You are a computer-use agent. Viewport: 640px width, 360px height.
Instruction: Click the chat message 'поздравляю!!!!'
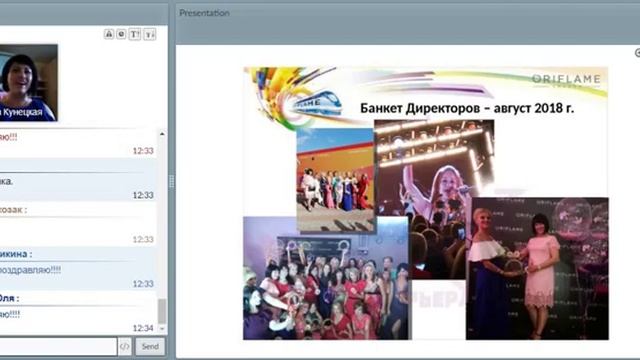click(30, 270)
